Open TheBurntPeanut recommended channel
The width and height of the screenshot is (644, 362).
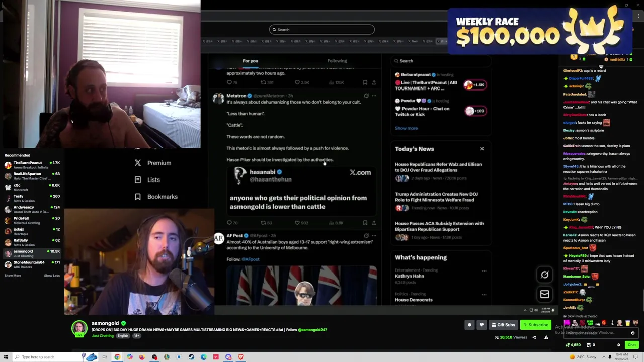(32, 165)
